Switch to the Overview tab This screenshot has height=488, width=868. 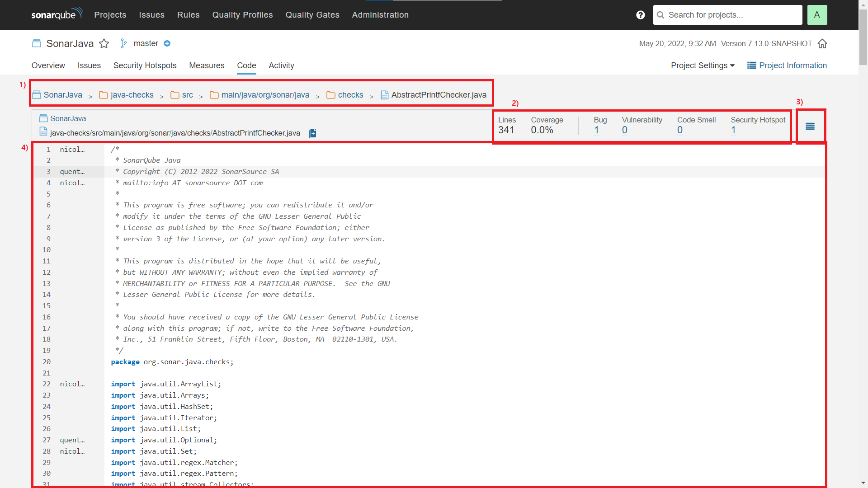(48, 66)
